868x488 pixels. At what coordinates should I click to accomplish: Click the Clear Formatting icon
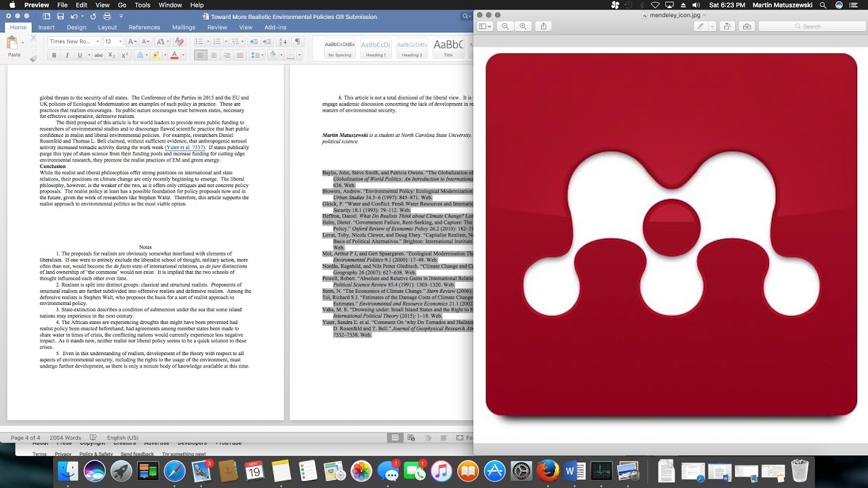tap(178, 41)
